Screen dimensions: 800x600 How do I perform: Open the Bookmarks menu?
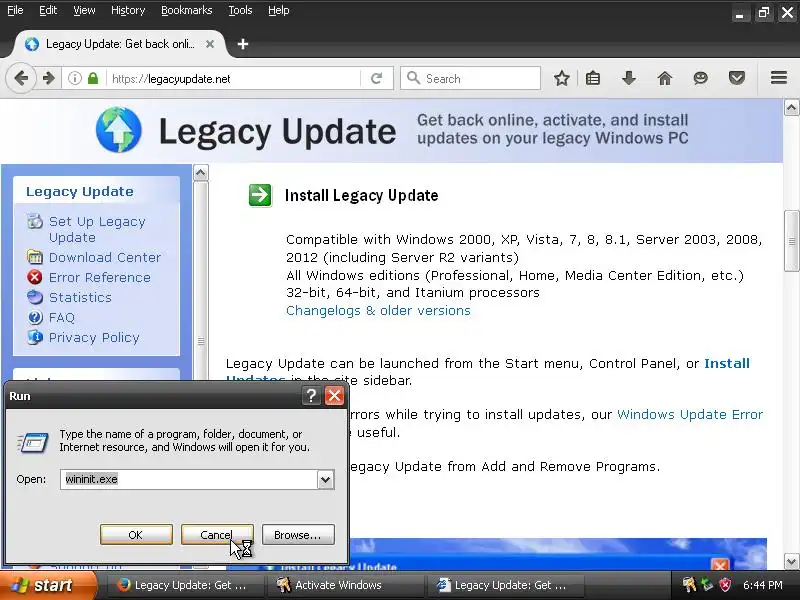(x=186, y=10)
